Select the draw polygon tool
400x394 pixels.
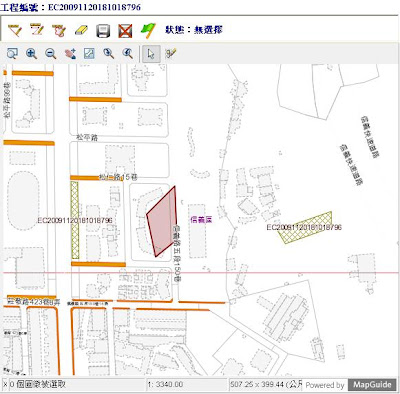[x=15, y=30]
